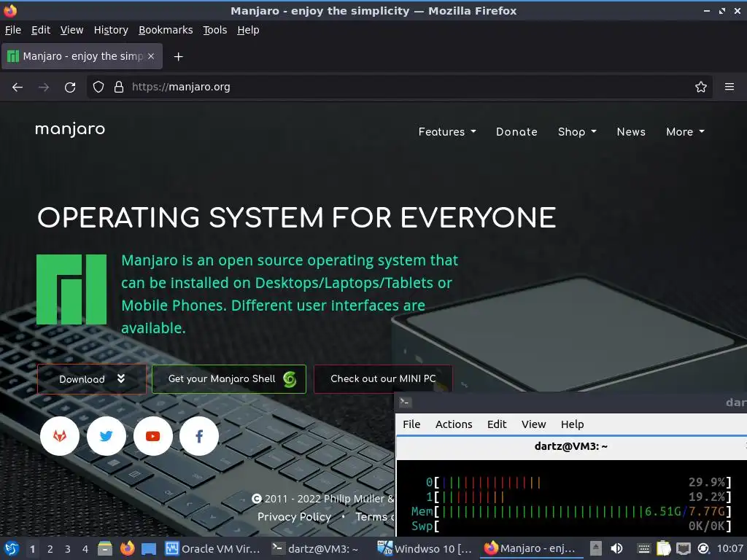Open the Twitter social icon
Screen dimensions: 747x560
[107, 436]
